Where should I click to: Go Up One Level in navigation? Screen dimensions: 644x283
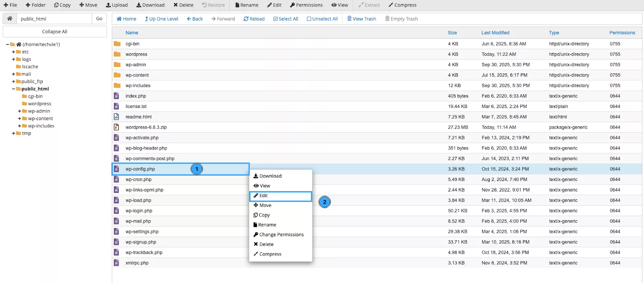161,19
